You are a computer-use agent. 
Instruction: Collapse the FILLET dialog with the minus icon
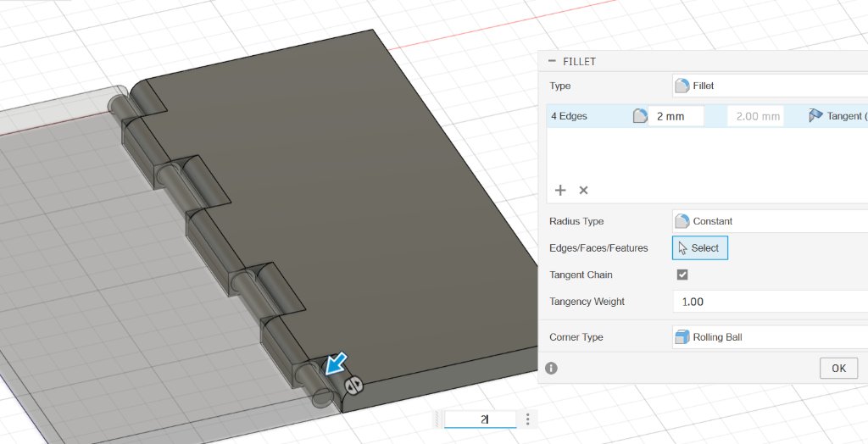(x=551, y=61)
